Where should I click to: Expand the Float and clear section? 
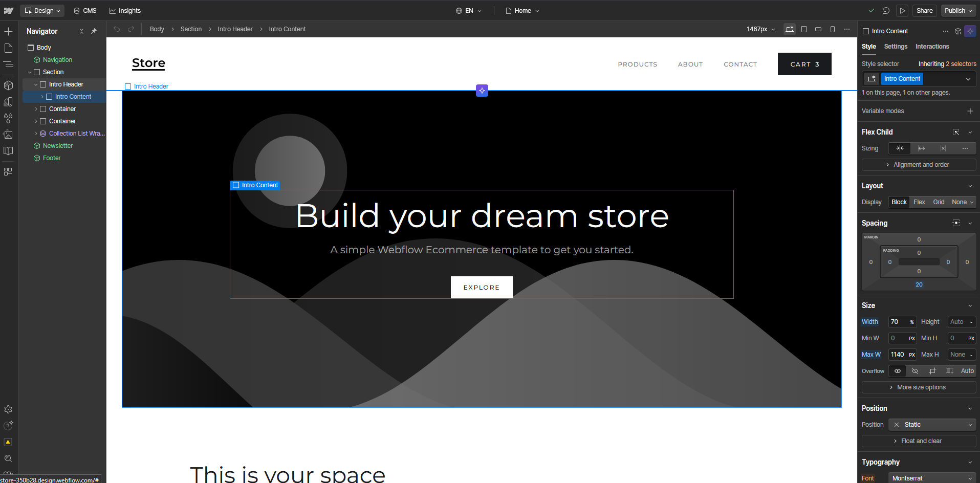point(919,441)
